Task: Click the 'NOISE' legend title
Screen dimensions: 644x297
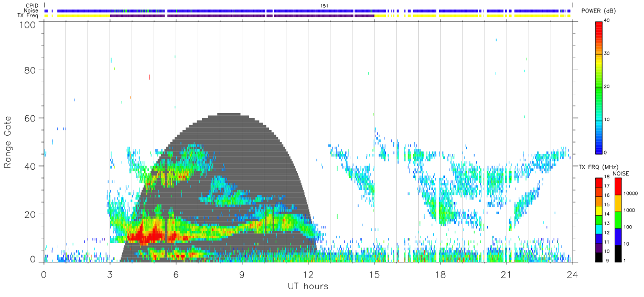Action: (x=621, y=173)
